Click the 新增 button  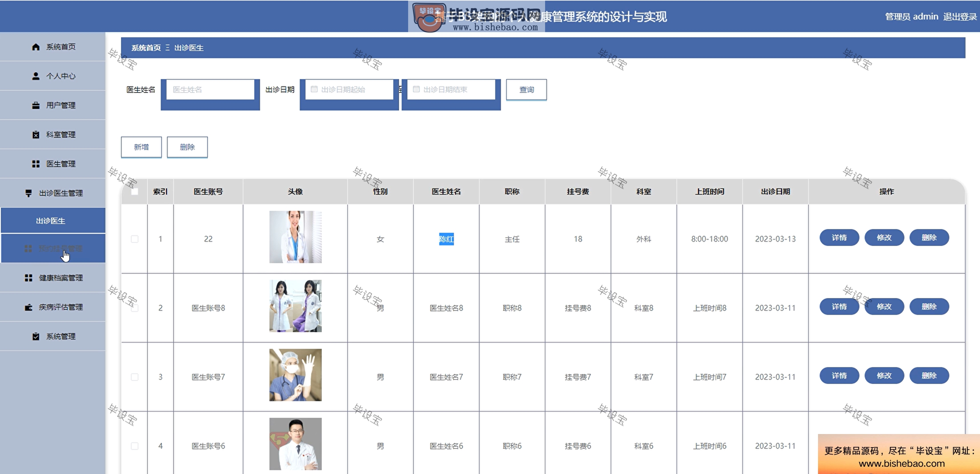141,147
